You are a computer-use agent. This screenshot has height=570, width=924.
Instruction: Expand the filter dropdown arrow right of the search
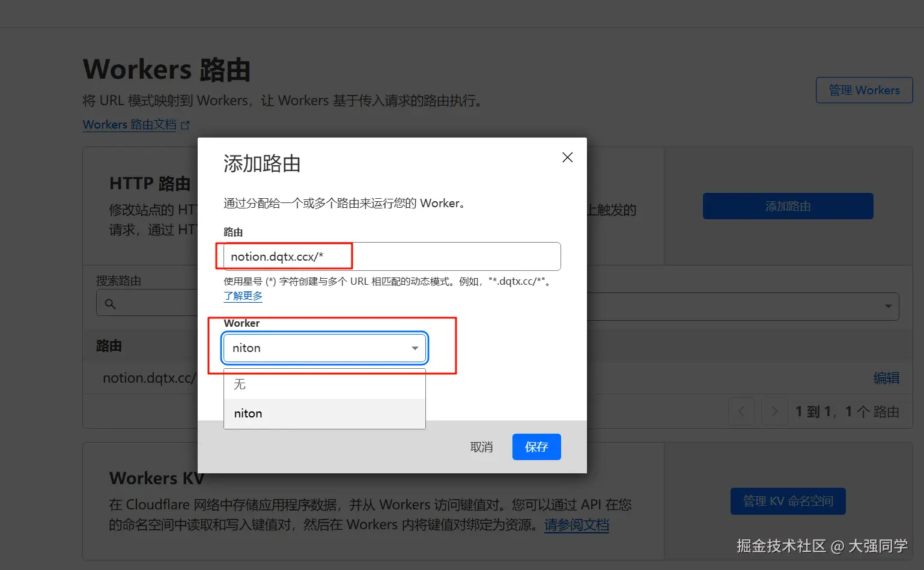888,306
